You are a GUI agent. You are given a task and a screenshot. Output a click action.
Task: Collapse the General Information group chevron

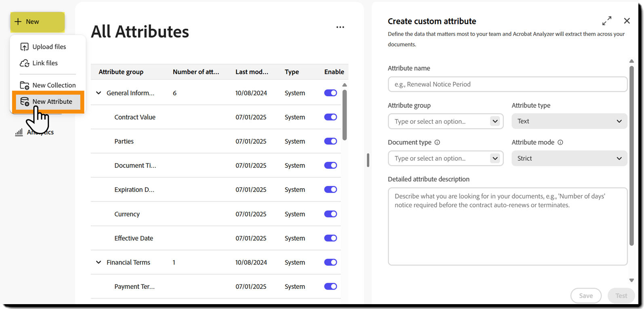click(x=99, y=93)
